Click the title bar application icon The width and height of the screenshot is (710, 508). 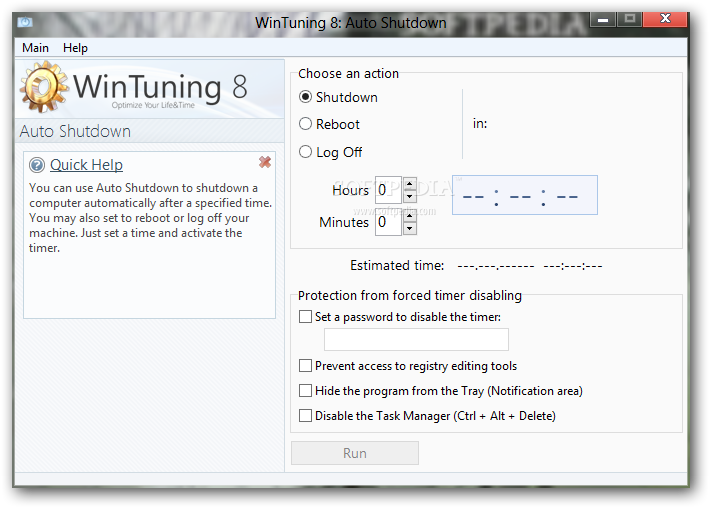point(25,22)
